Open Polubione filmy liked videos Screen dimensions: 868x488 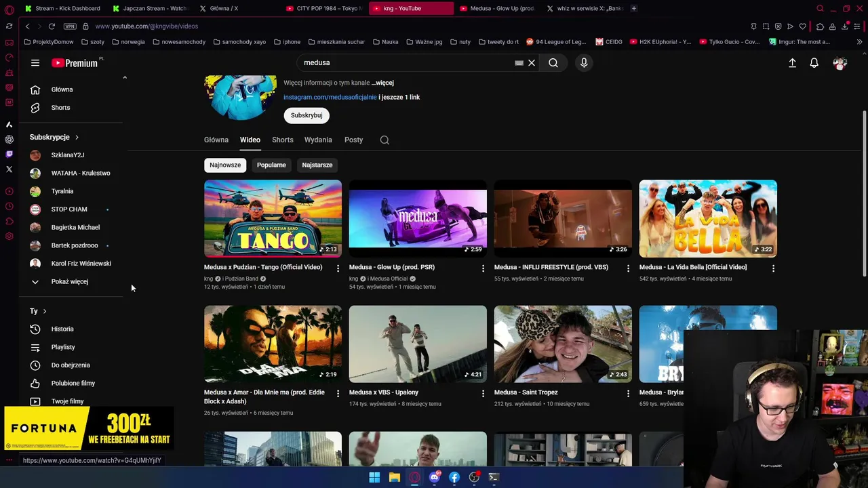72,384
